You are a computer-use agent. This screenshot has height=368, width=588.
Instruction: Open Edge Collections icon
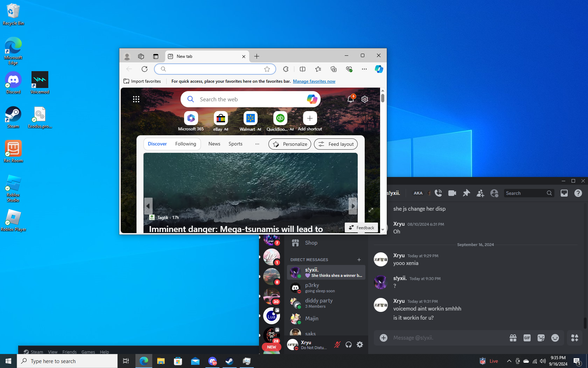point(334,69)
